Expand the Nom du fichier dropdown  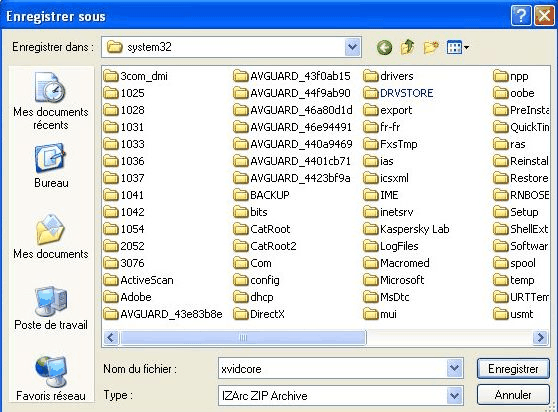point(454,368)
